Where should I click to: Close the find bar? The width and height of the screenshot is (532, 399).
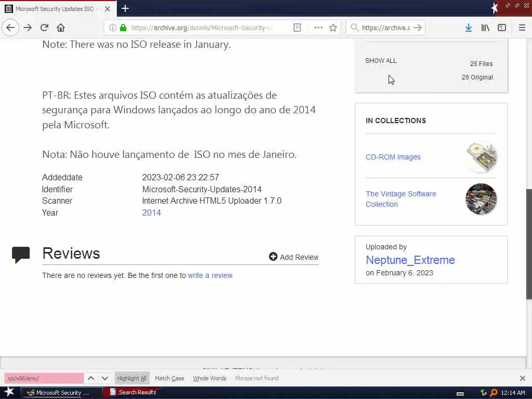point(523,378)
